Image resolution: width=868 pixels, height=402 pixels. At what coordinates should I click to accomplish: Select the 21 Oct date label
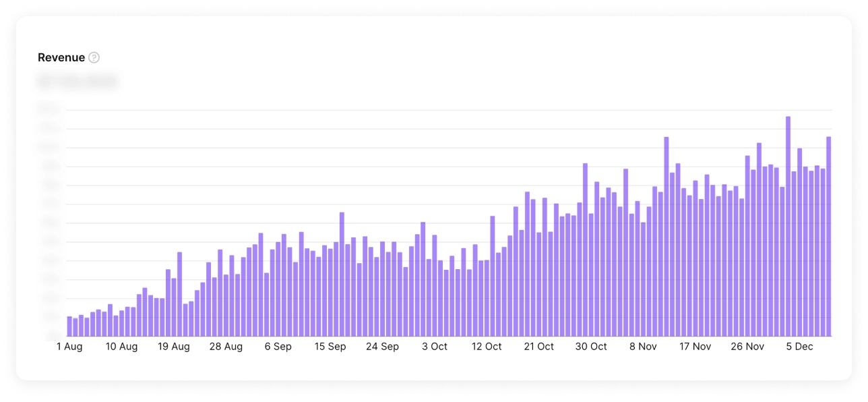pyautogui.click(x=538, y=346)
